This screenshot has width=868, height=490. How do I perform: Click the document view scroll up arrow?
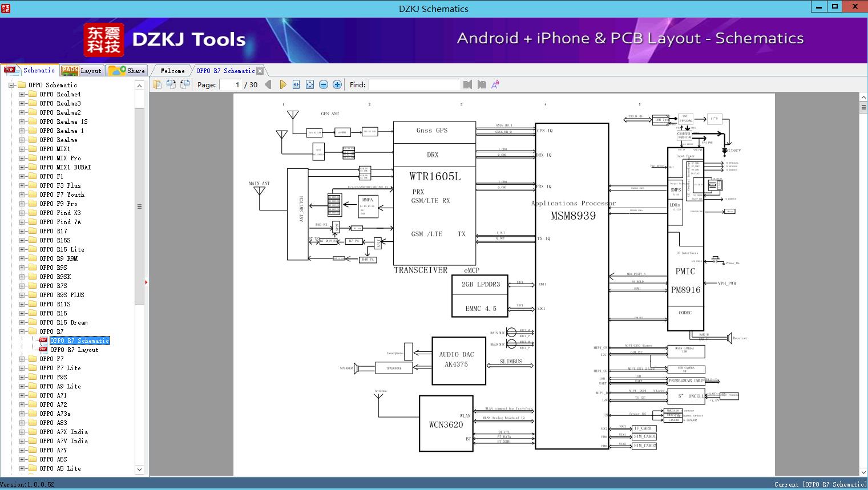coord(863,98)
